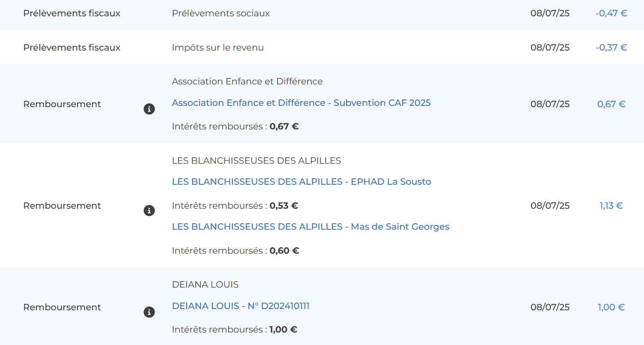Click info icon for Association Enfance et Différence
Screen dimensions: 644x345
[149, 109]
